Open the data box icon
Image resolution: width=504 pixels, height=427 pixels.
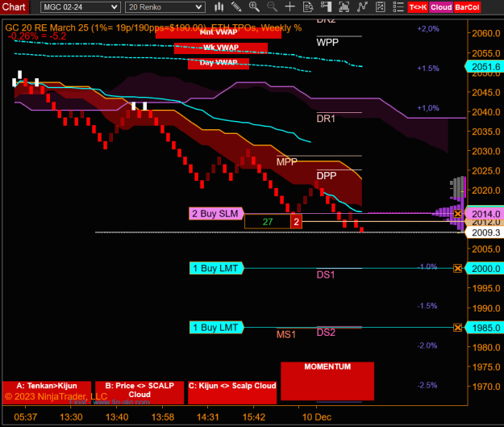pos(308,6)
